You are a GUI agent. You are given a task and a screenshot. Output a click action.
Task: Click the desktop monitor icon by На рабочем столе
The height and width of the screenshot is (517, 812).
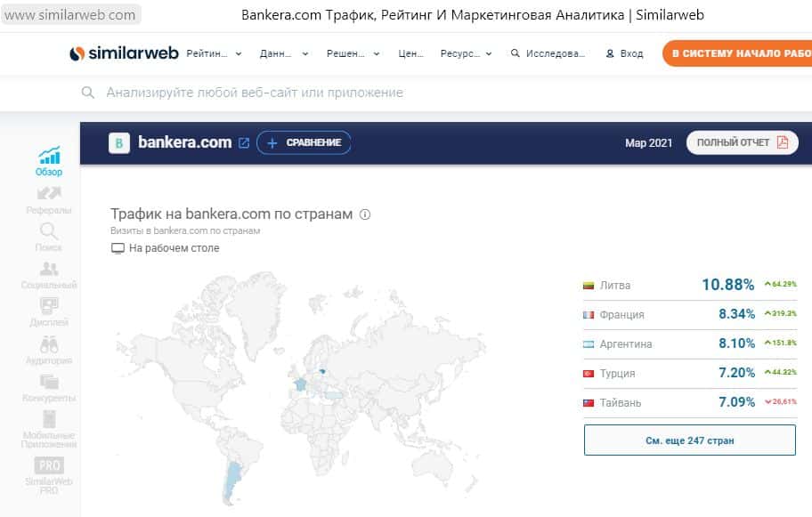(x=118, y=248)
